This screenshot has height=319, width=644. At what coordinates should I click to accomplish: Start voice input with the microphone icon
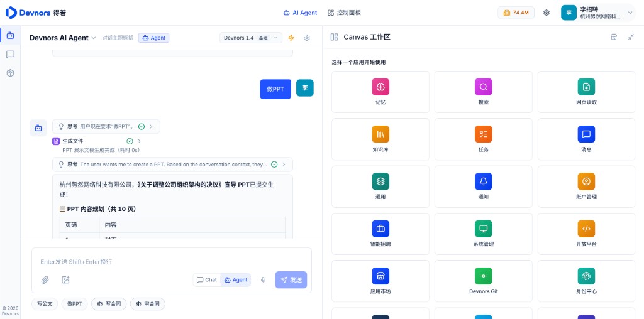click(x=264, y=279)
